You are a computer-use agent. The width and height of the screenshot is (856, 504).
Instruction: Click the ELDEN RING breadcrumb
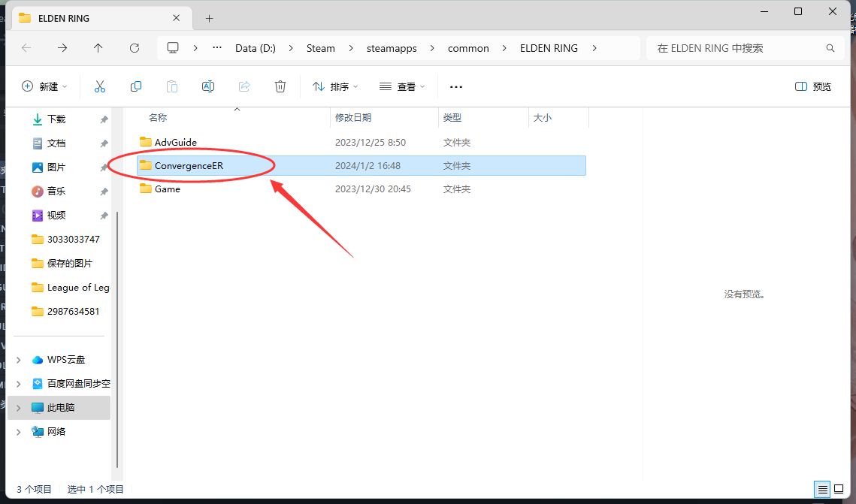pyautogui.click(x=549, y=48)
